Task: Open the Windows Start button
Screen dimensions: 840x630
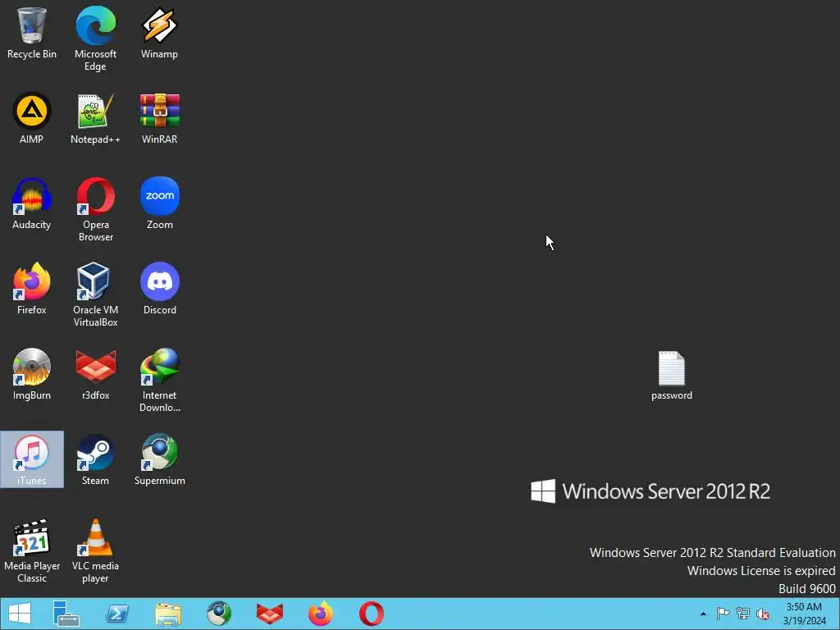Action: [20, 614]
